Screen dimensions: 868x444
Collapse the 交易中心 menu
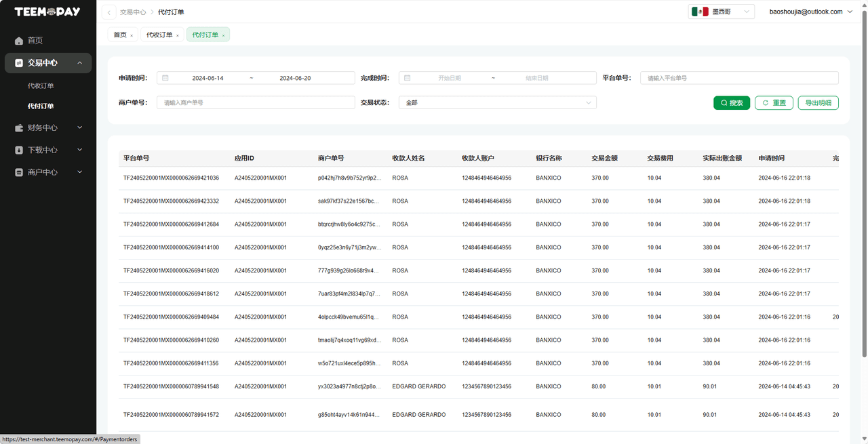(79, 63)
